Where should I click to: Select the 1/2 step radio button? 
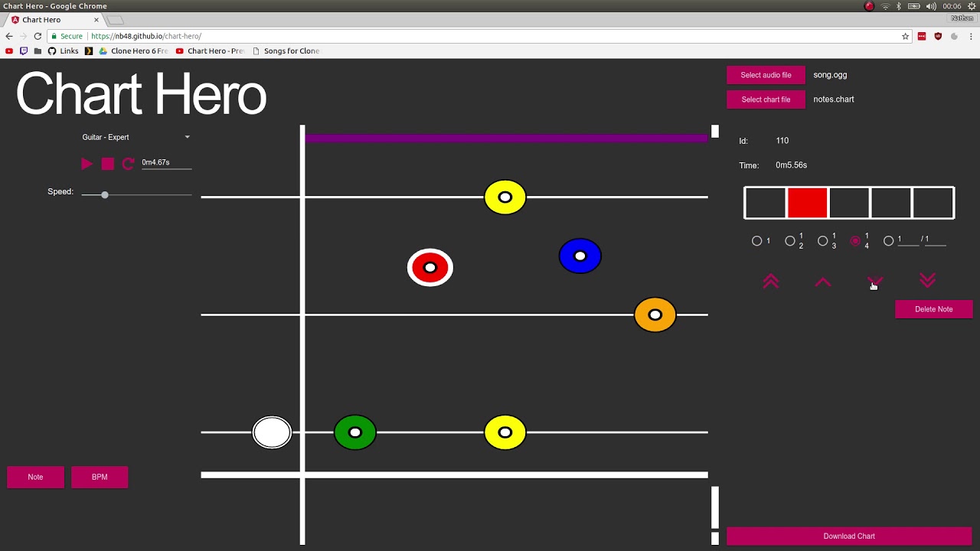pos(790,240)
